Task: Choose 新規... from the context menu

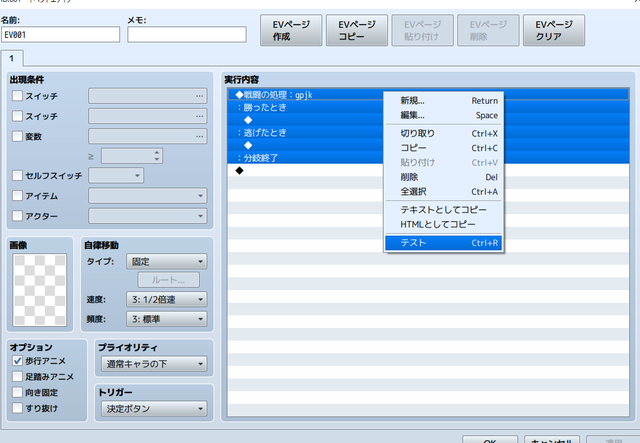Action: point(443,100)
